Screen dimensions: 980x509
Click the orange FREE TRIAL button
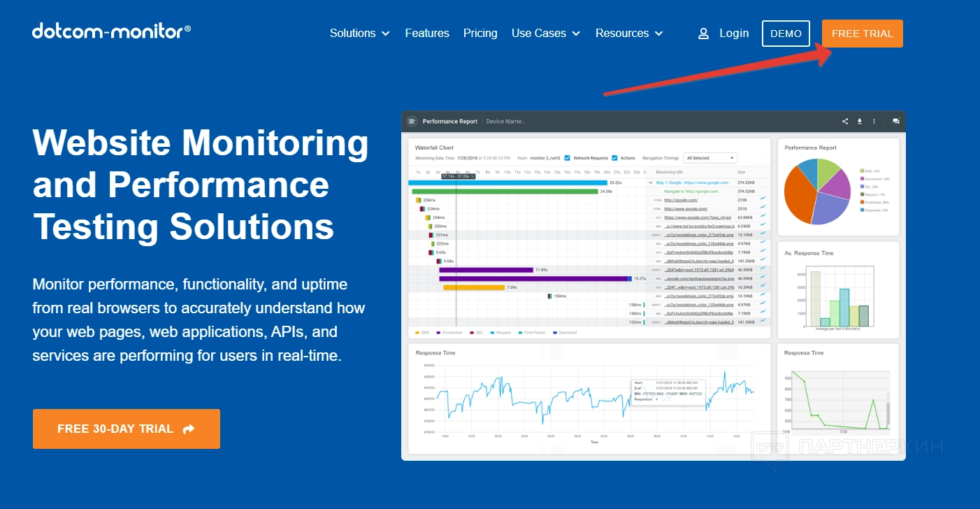click(x=862, y=34)
